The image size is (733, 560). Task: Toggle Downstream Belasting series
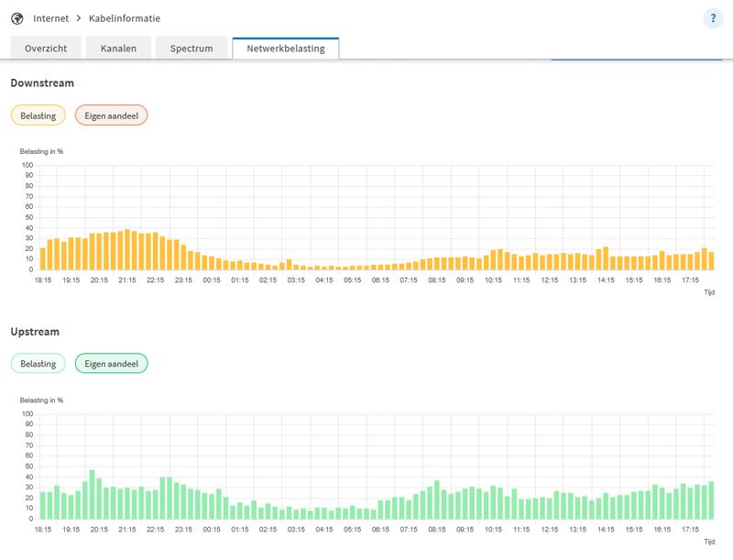[38, 115]
